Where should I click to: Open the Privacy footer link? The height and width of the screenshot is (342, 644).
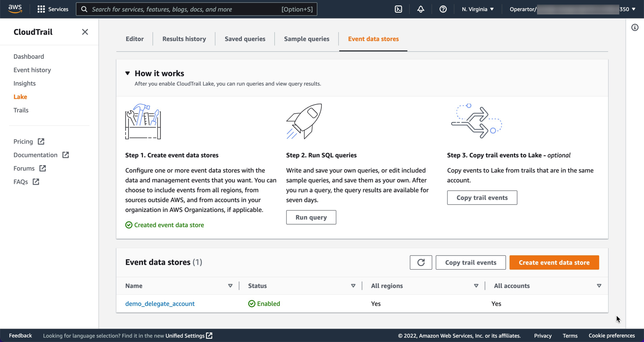click(543, 336)
